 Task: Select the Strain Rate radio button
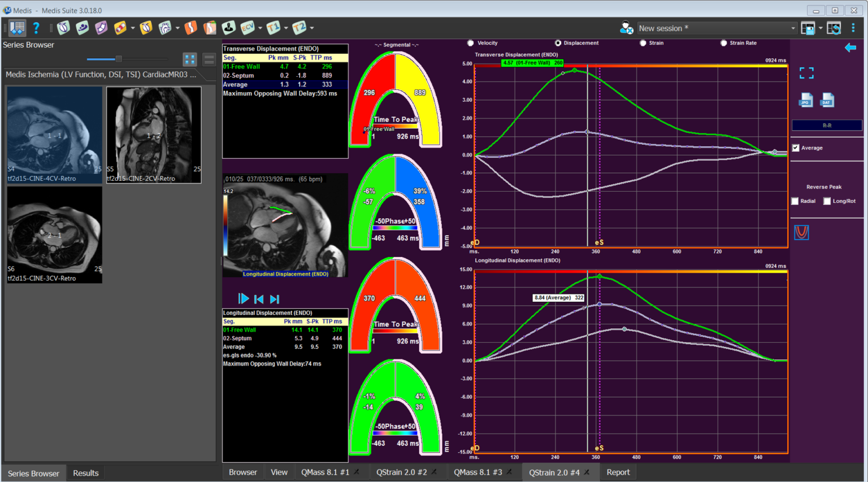coord(723,43)
